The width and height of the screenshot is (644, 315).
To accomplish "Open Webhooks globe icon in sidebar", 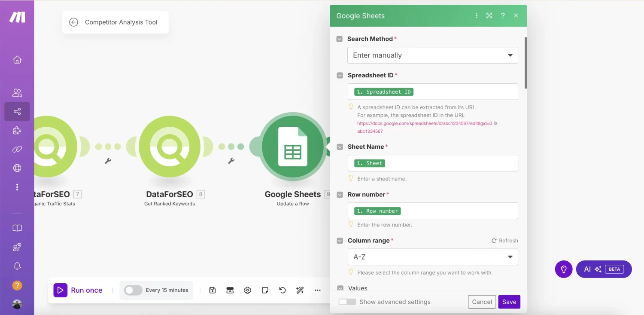I will pos(17,168).
